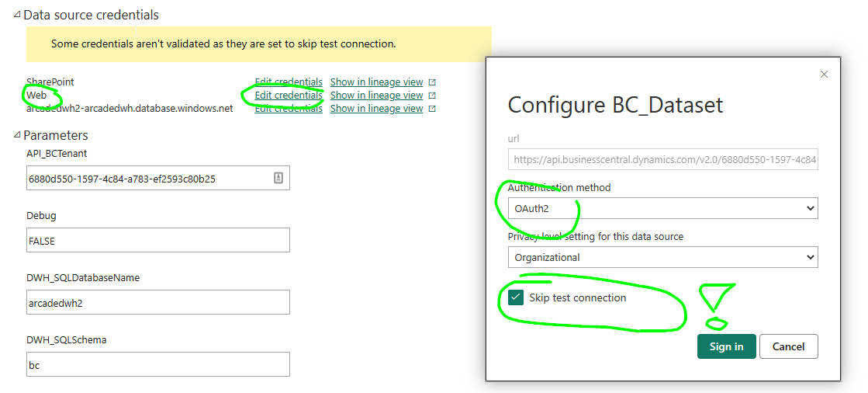Click the 'Authentication method' label

click(x=559, y=188)
